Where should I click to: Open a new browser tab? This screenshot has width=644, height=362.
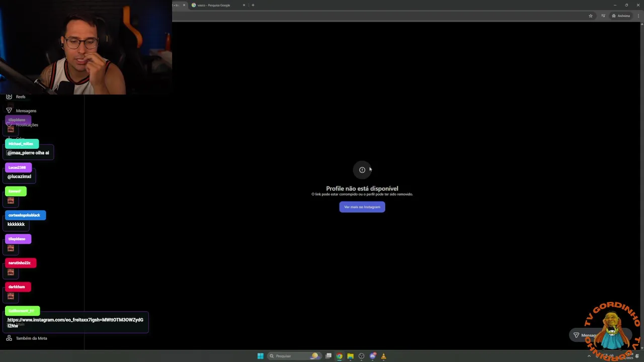pos(253,5)
